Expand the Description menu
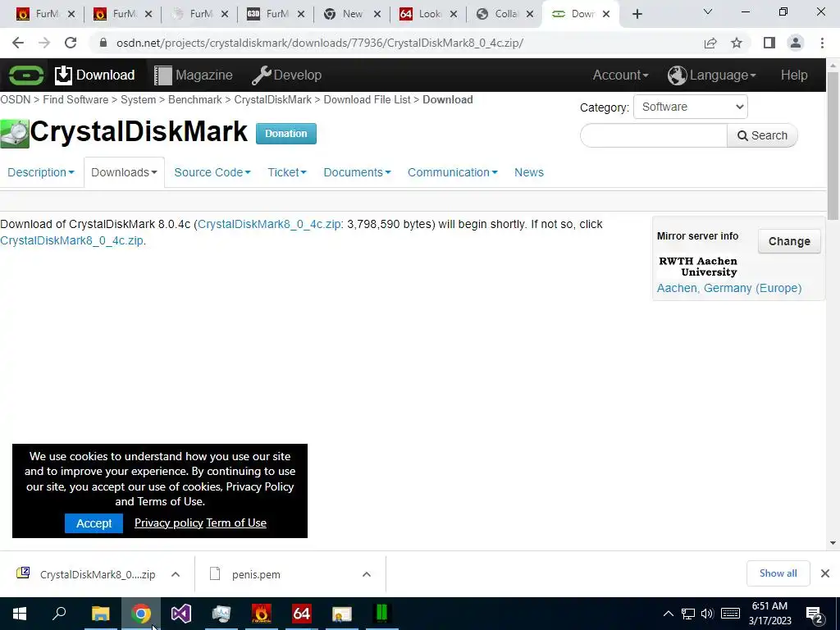Image resolution: width=840 pixels, height=630 pixels. tap(41, 172)
